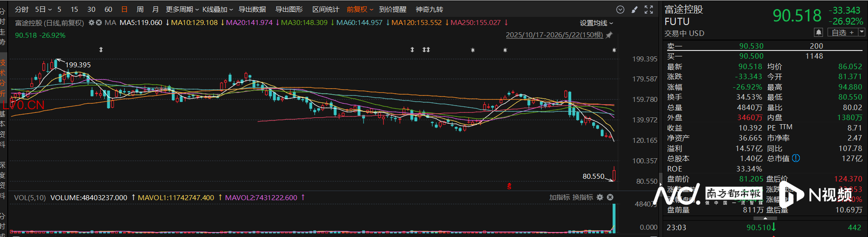This screenshot has height=237, width=868.
Task: Toggle the MAVOL1:11742747.400 volume average
Action: (x=176, y=197)
